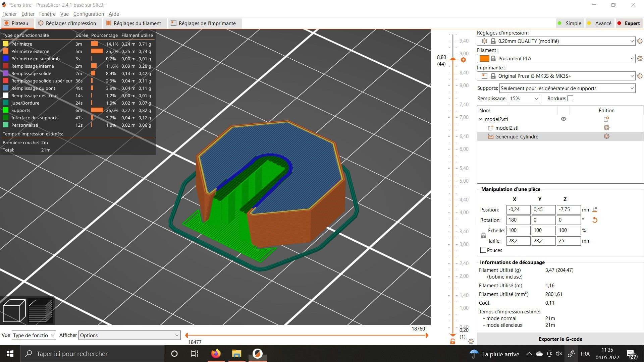Viewport: 644px width, 362px height.
Task: Open the Afficher Options dropdown
Action: pos(129,335)
